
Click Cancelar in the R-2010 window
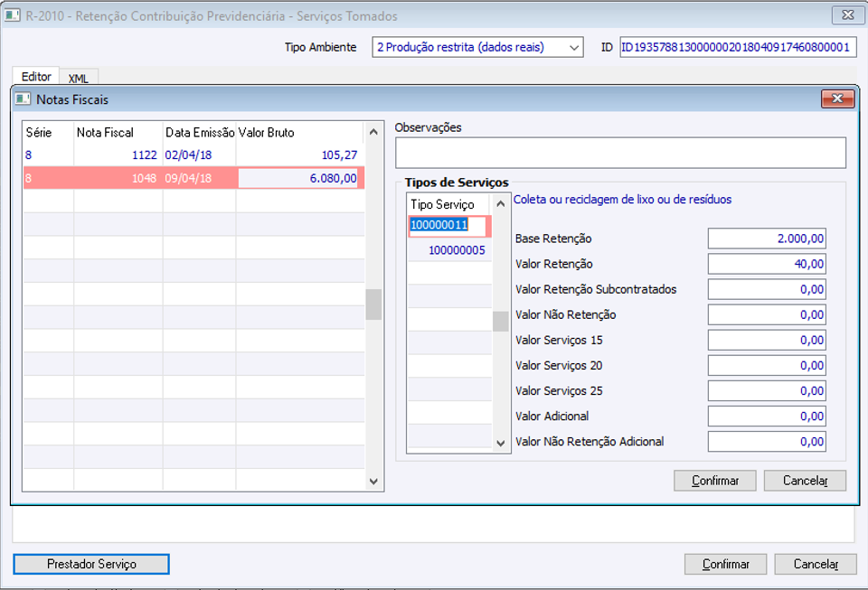point(816,564)
